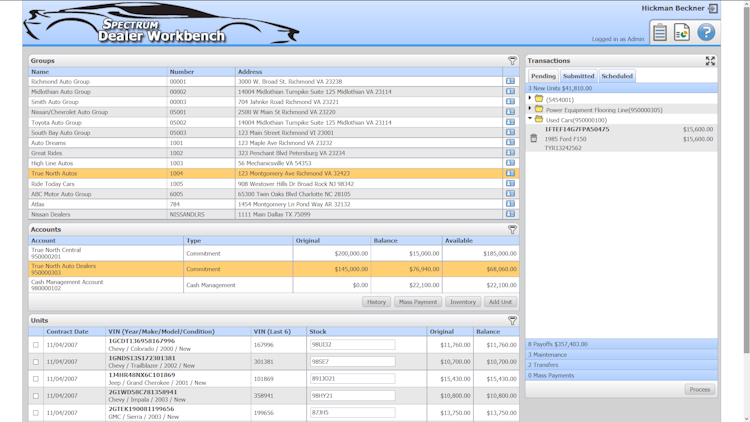Switch to the Scheduled tab
The height and width of the screenshot is (422, 750).
click(617, 76)
